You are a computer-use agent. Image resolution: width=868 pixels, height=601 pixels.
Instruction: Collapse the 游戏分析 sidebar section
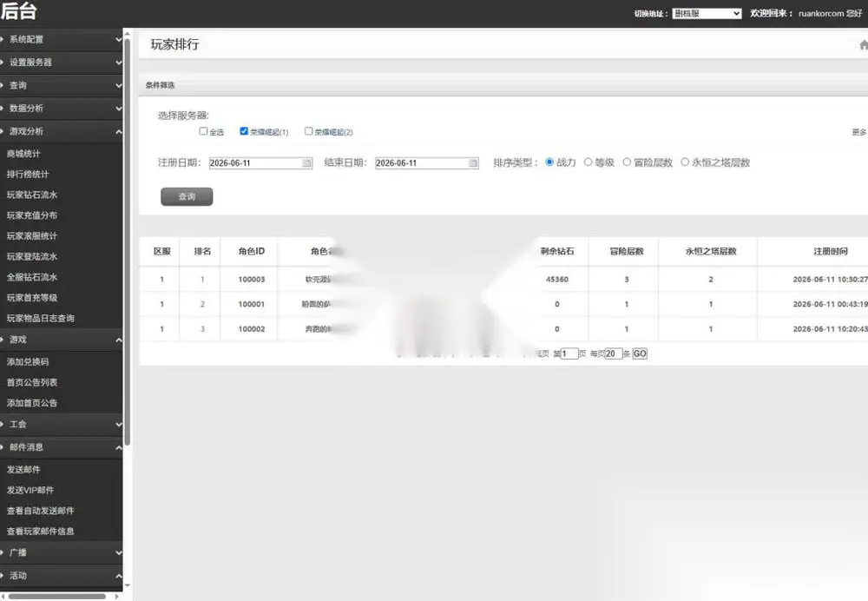point(61,131)
